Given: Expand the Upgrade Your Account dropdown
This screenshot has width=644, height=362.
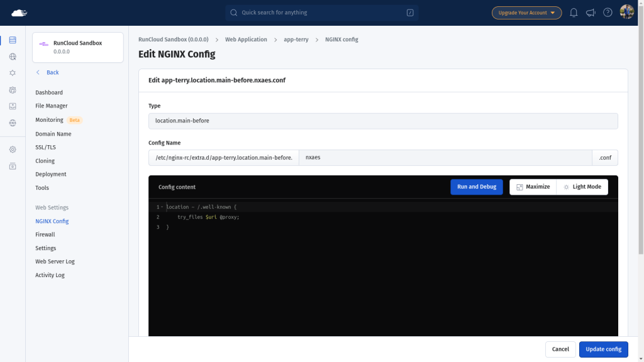Looking at the screenshot, I should [x=526, y=13].
